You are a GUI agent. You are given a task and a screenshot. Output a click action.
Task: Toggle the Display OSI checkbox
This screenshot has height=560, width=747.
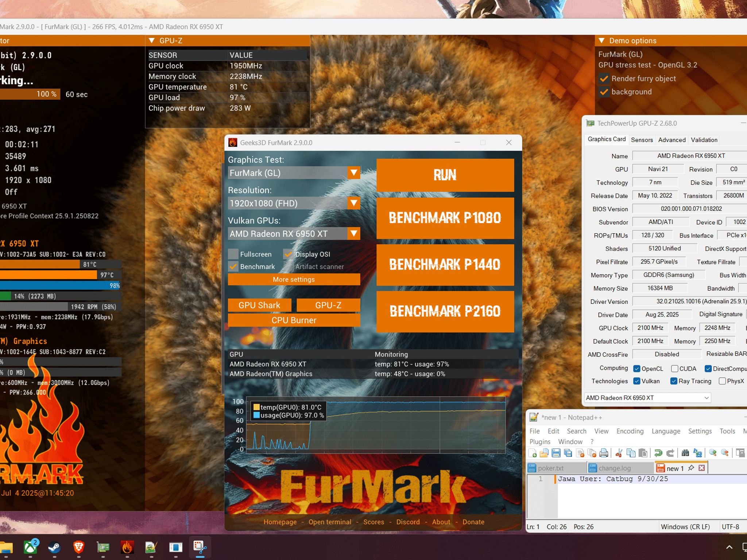click(288, 254)
